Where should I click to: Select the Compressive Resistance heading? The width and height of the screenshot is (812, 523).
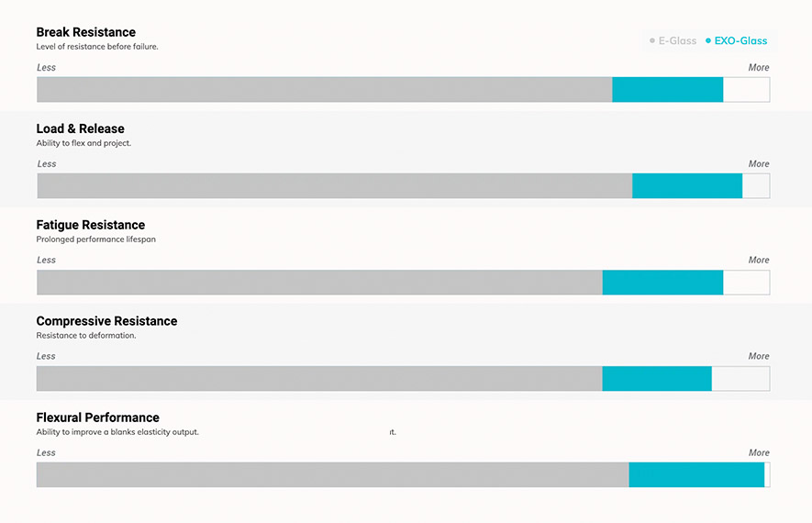(x=106, y=321)
